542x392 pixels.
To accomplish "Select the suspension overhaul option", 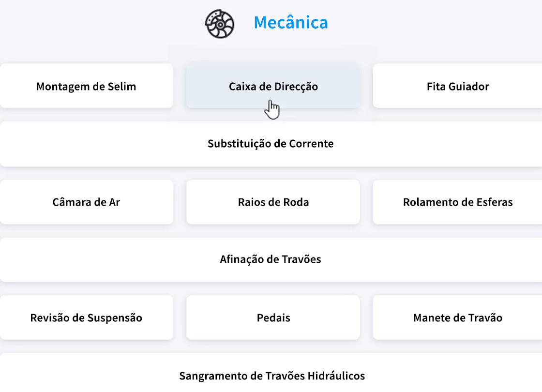I will click(86, 317).
